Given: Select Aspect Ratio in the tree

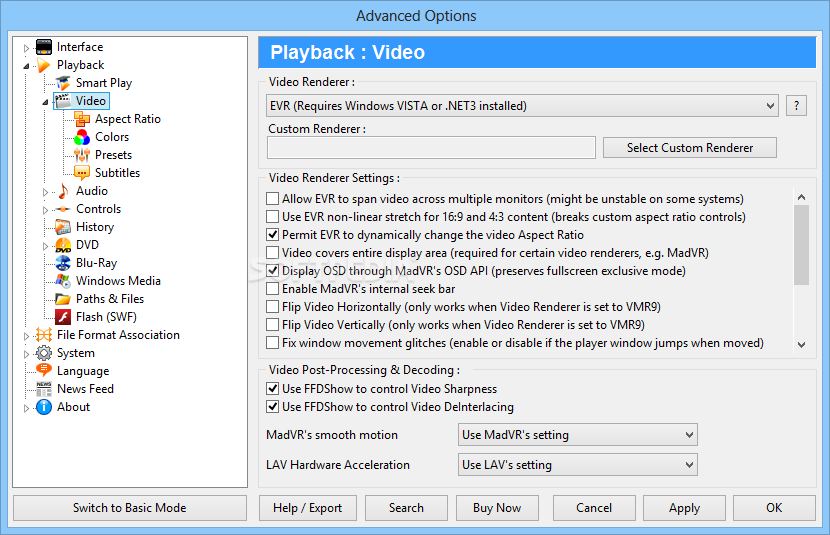Looking at the screenshot, I should [x=128, y=119].
